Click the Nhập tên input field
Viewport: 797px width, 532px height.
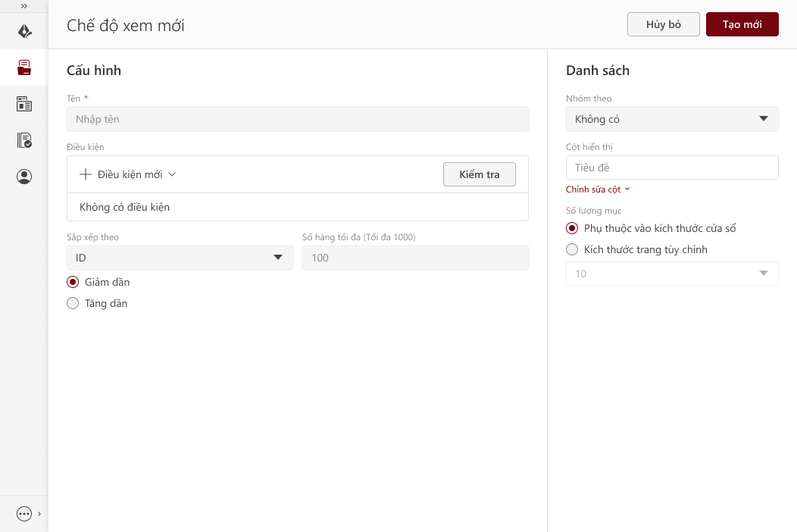[x=298, y=119]
